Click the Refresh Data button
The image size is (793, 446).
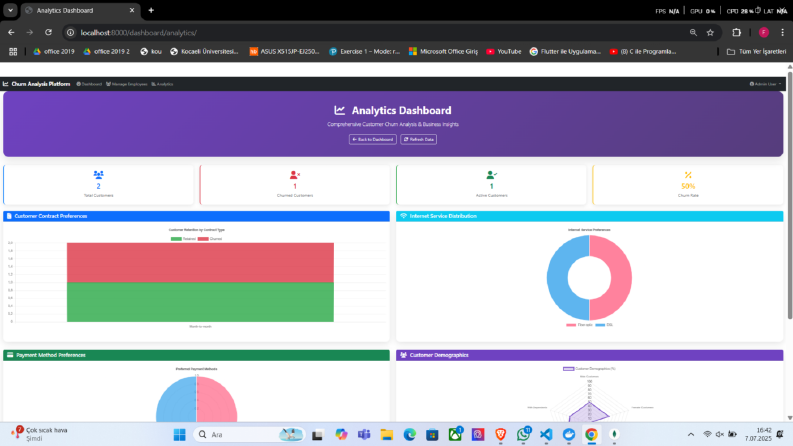[x=418, y=139]
